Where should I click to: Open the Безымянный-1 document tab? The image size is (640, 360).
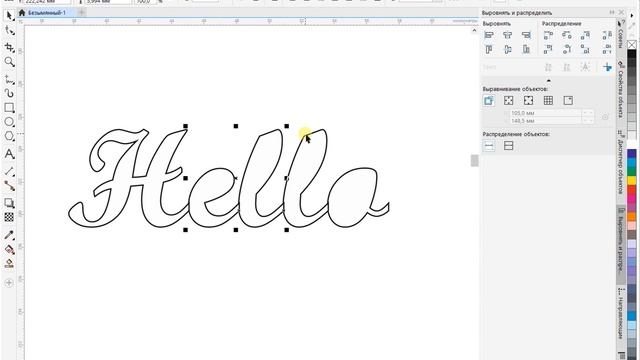pyautogui.click(x=47, y=13)
